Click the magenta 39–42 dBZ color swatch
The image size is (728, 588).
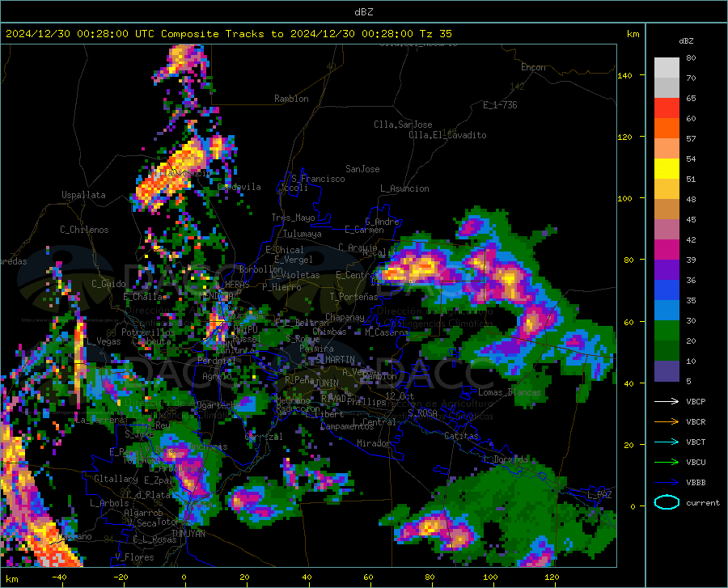point(667,250)
